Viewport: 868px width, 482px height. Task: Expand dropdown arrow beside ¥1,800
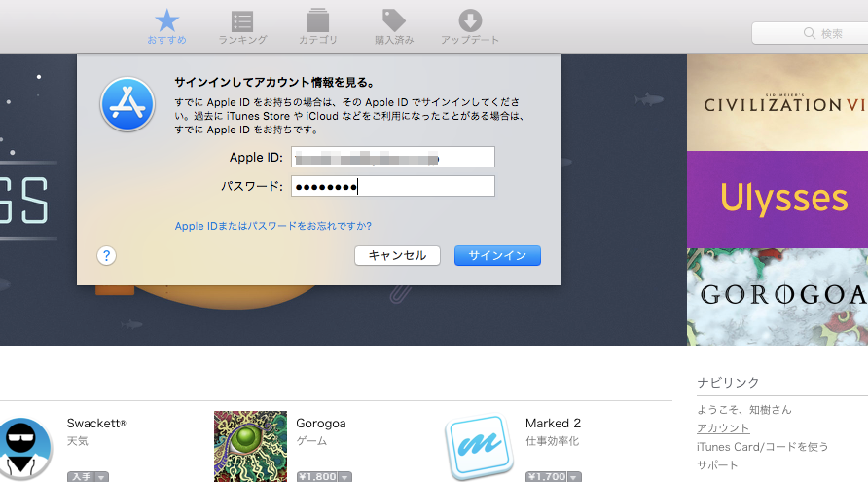(344, 477)
